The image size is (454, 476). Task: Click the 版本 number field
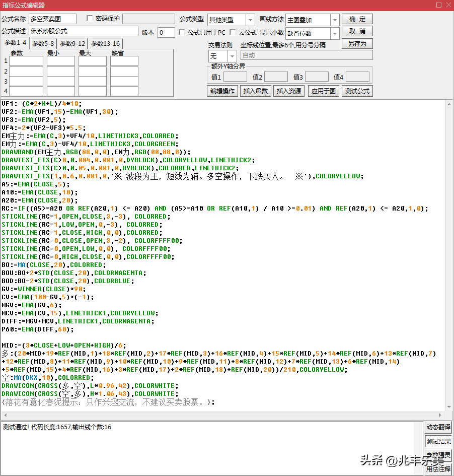(x=166, y=32)
